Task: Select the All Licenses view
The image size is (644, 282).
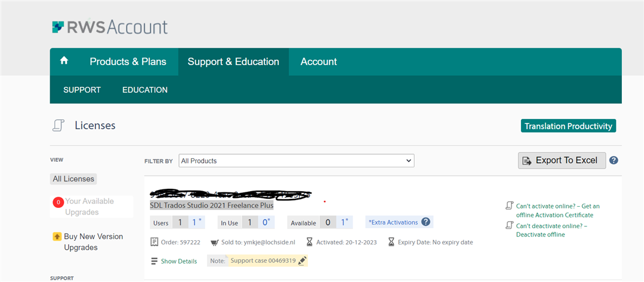Action: (x=73, y=179)
